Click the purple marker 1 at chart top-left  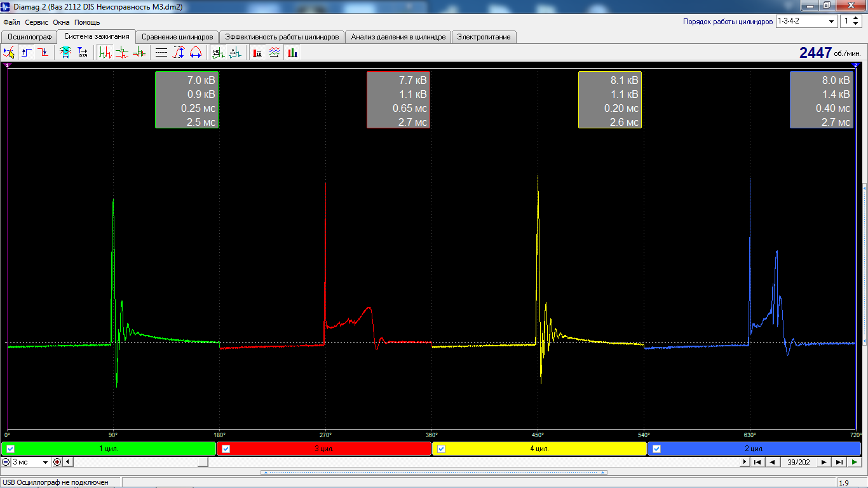coord(7,65)
